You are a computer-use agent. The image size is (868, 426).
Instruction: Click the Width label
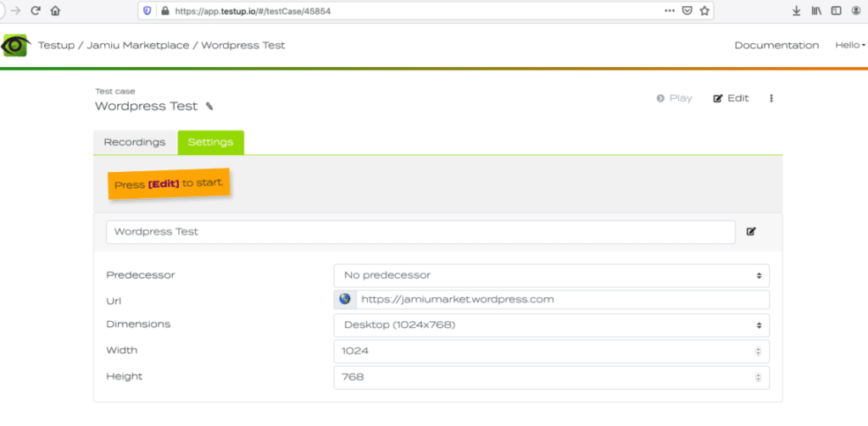point(122,351)
